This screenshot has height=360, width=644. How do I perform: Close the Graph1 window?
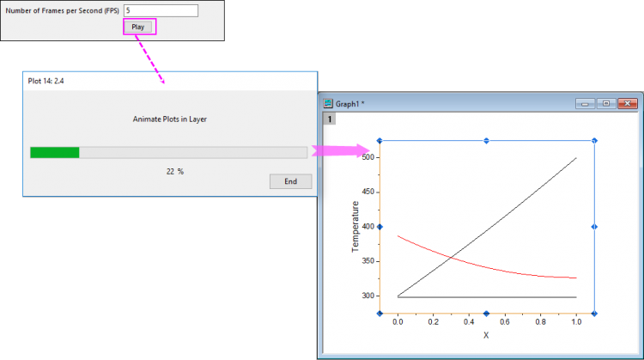click(626, 103)
